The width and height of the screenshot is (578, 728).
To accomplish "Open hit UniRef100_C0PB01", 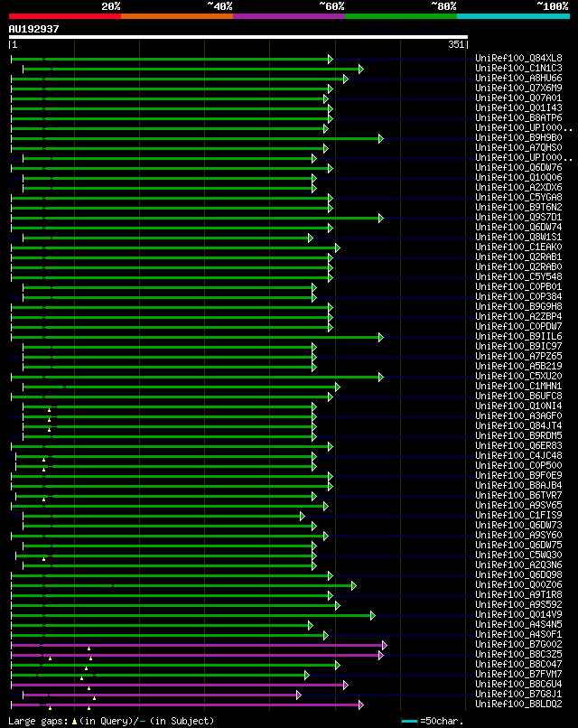I will tap(518, 287).
